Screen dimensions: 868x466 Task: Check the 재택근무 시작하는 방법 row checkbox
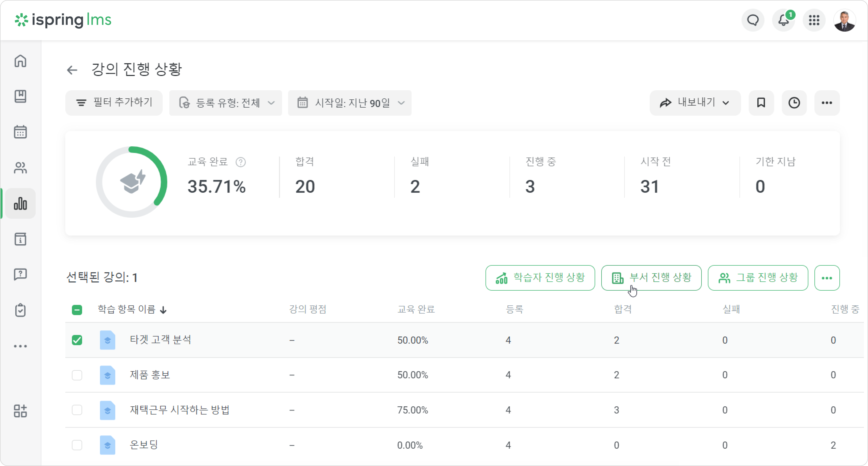coord(77,410)
